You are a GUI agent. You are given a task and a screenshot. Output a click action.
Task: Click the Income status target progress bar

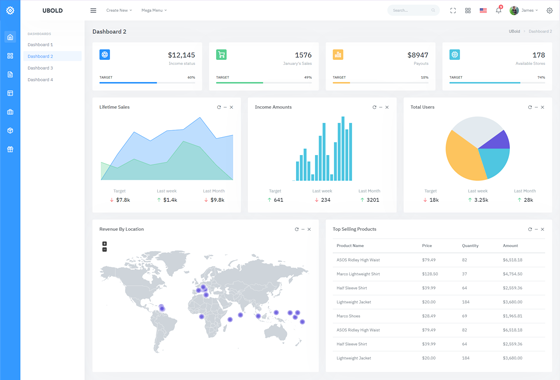(x=147, y=83)
